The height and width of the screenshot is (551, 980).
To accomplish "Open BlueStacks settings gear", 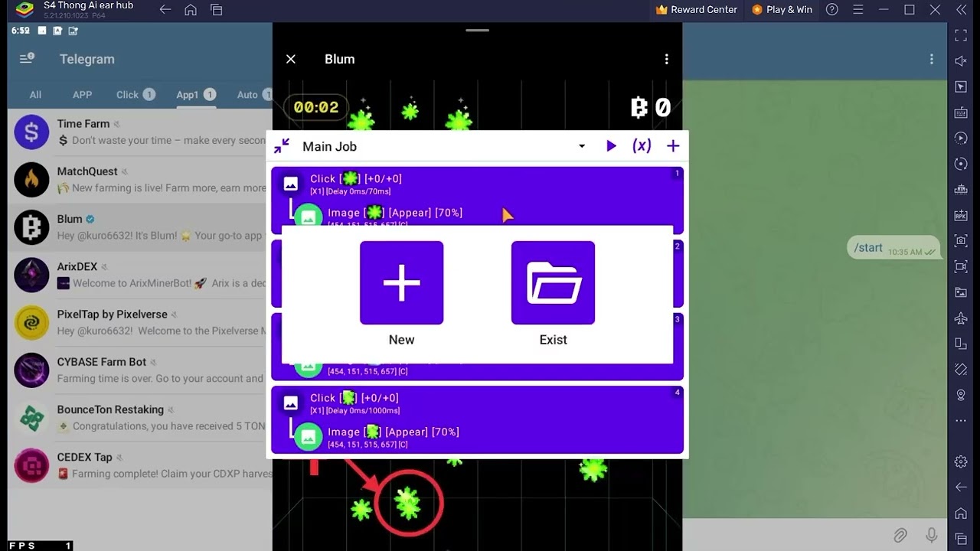I will click(x=961, y=461).
